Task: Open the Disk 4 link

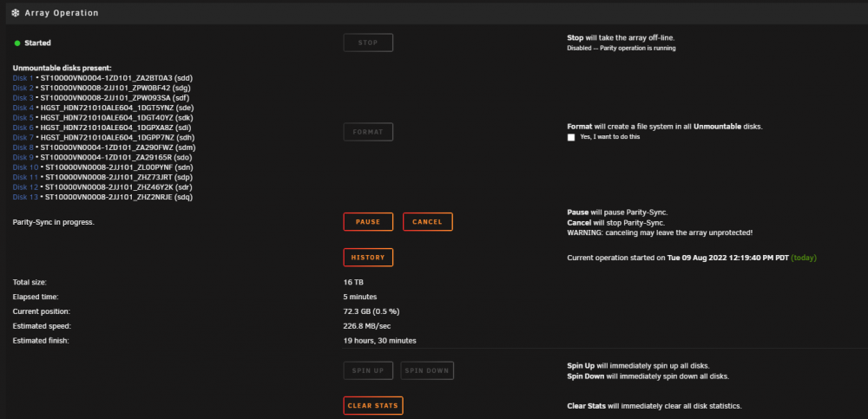Action: 23,108
